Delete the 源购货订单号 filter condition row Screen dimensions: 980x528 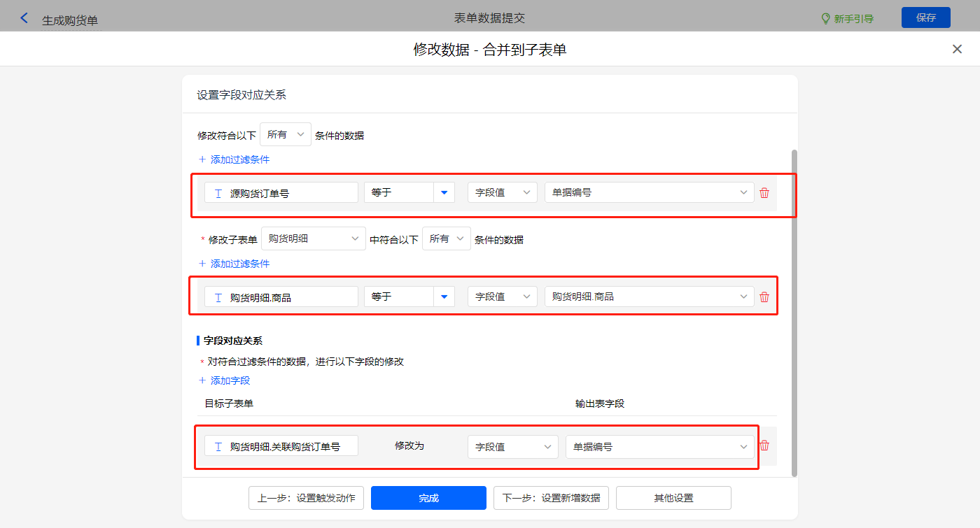(764, 193)
